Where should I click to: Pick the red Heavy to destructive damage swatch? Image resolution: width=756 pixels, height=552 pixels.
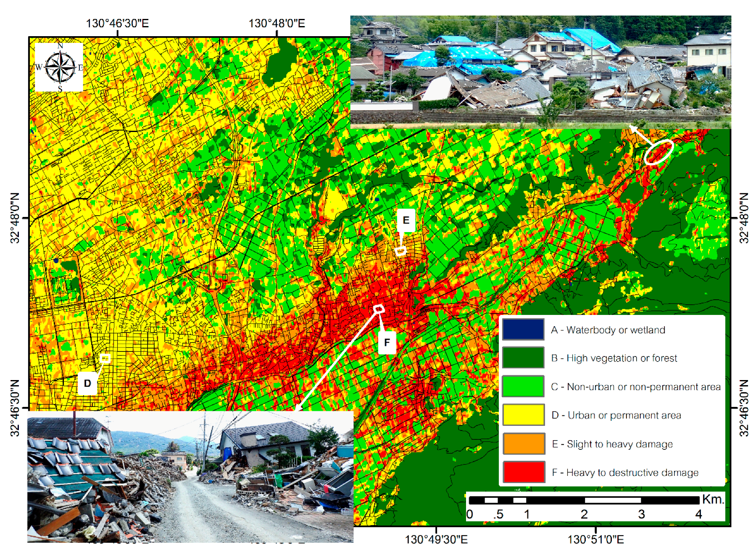coord(523,472)
